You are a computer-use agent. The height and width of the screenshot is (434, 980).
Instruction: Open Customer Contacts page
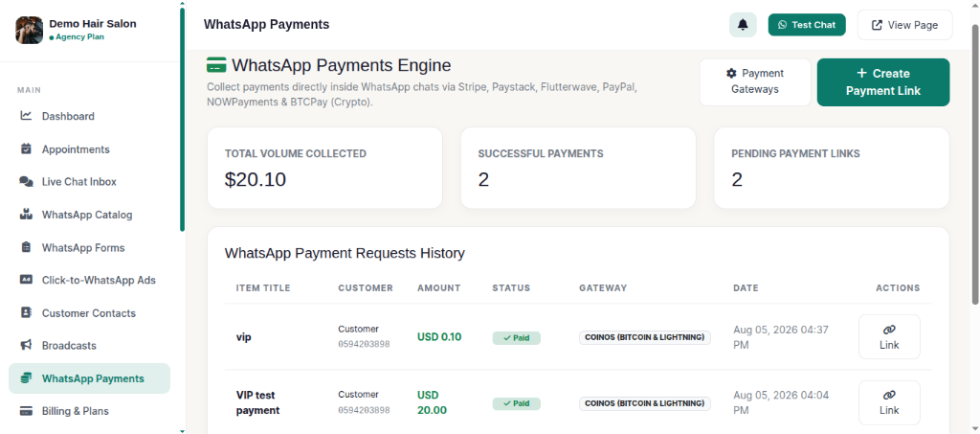(89, 312)
